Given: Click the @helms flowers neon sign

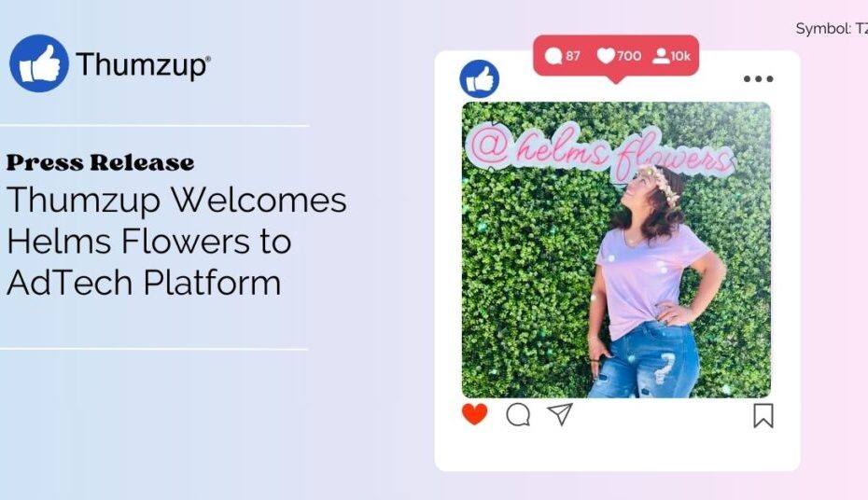Looking at the screenshot, I should click(601, 152).
